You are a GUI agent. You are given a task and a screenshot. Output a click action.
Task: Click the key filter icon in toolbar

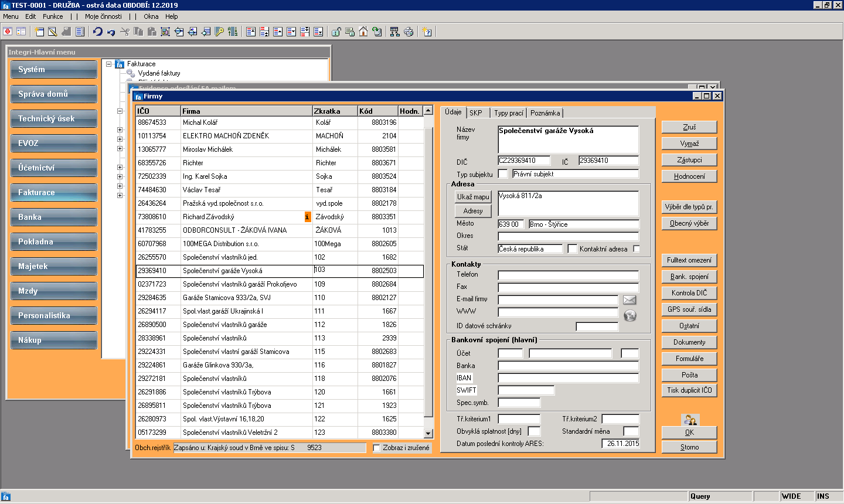(219, 32)
